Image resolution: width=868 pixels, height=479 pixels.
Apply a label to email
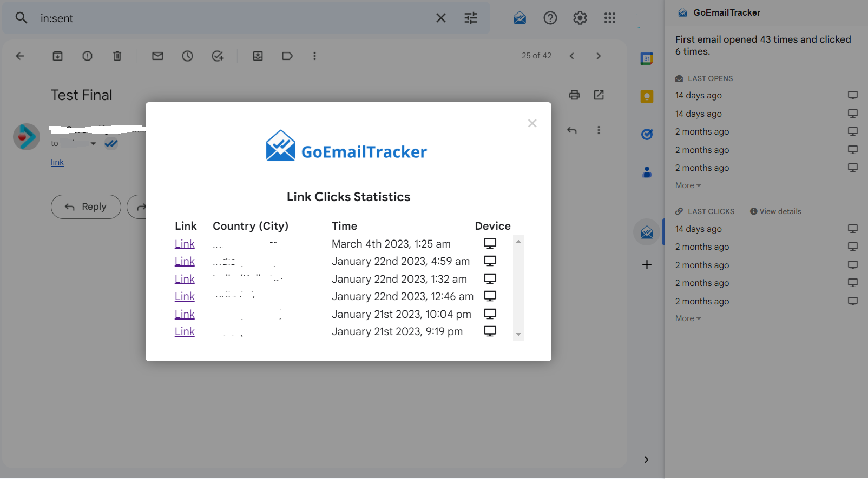tap(287, 56)
